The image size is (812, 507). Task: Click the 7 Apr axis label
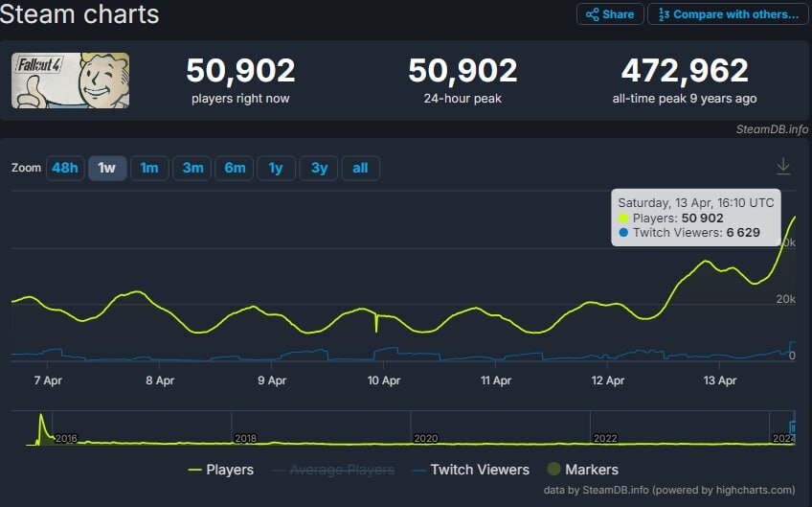pos(48,380)
